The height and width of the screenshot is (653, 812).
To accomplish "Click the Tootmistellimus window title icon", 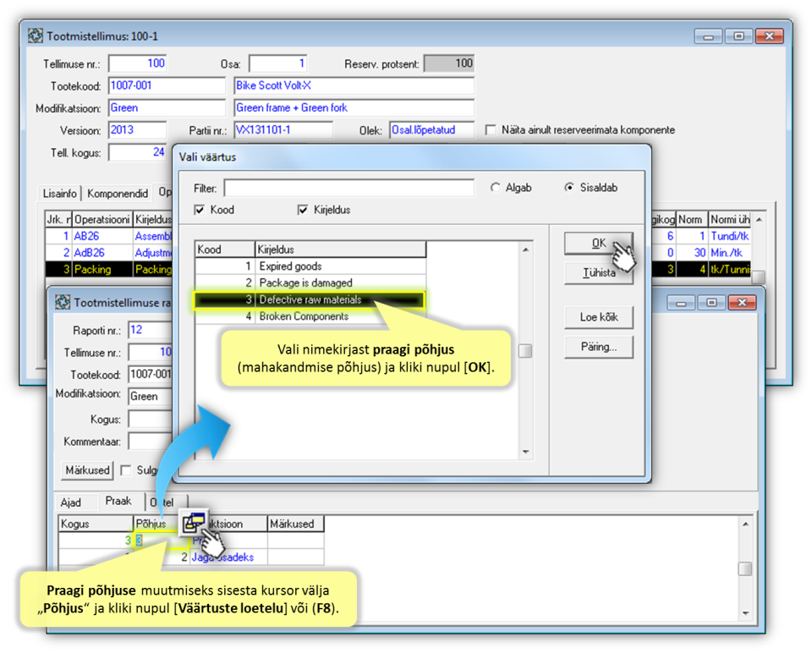I will [x=36, y=36].
